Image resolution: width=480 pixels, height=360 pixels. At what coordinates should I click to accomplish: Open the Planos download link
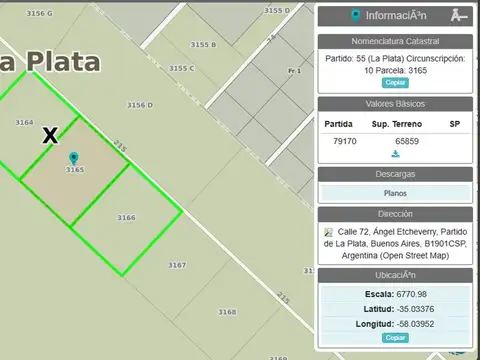tap(395, 193)
